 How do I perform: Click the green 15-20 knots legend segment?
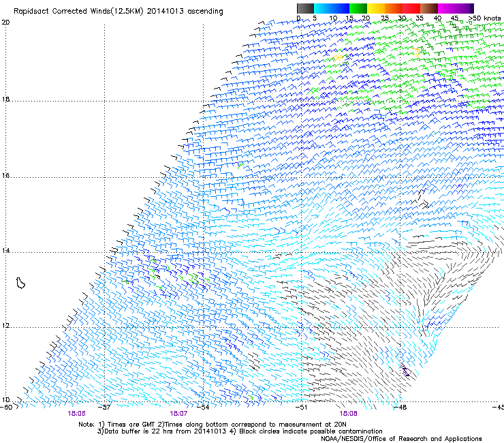[358, 8]
